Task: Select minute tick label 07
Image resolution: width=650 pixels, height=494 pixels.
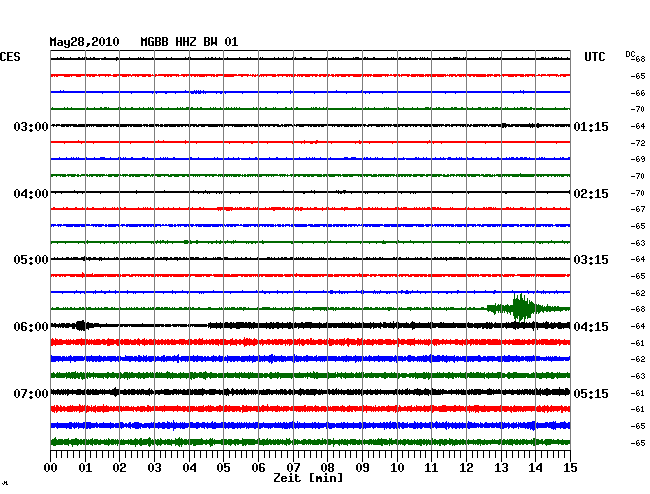Action: tap(293, 468)
